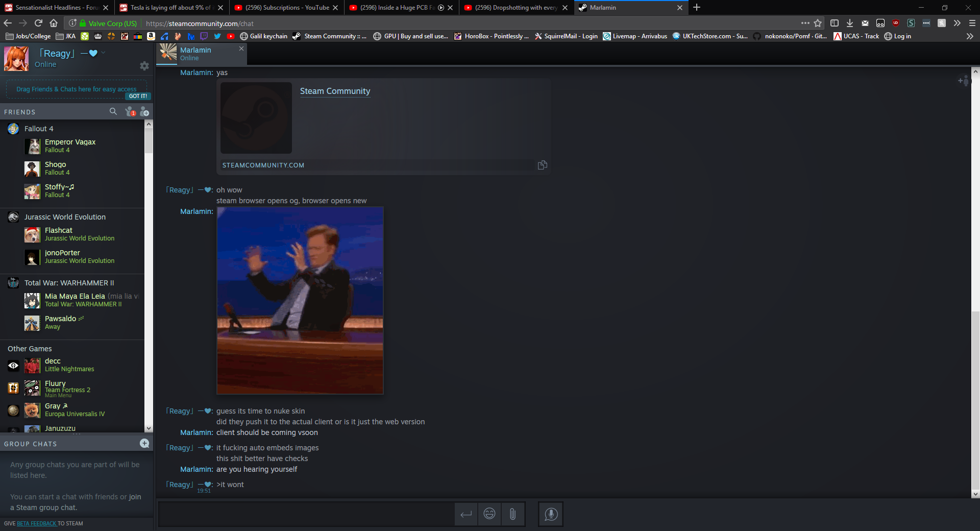Close the Marlamin chat tab
The height and width of the screenshot is (531, 980).
(x=241, y=49)
